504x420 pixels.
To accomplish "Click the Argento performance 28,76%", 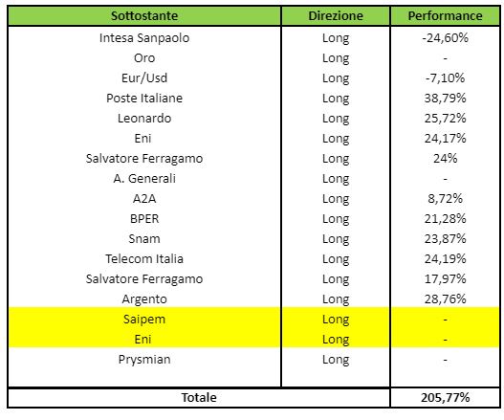I will [x=445, y=299].
